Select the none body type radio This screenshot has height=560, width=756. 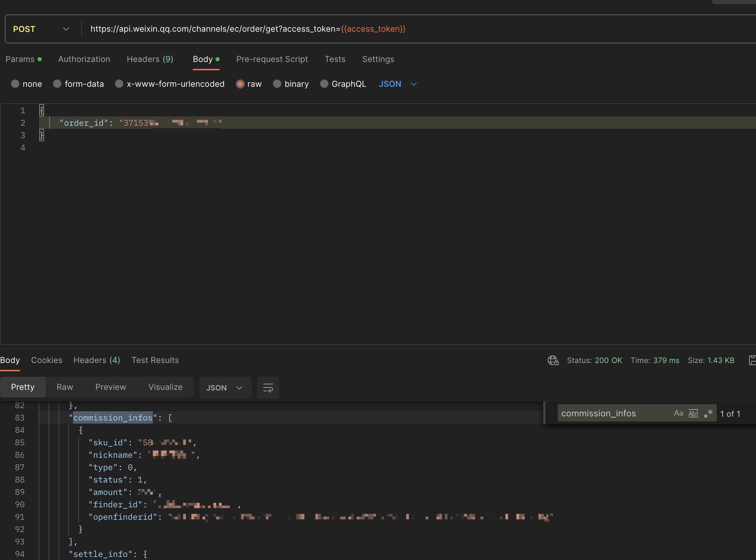[15, 84]
